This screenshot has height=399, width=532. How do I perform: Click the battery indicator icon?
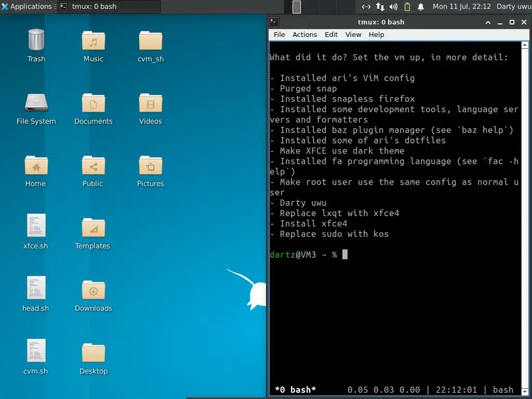[407, 6]
